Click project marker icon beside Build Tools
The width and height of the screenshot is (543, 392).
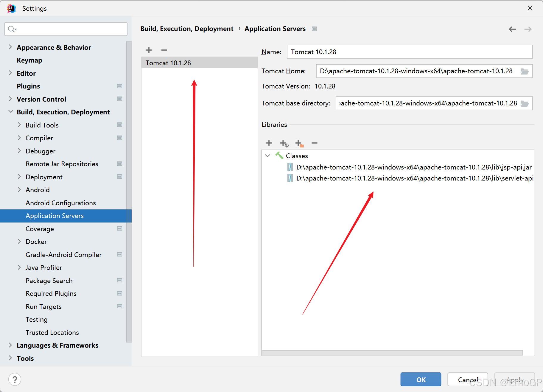(119, 125)
